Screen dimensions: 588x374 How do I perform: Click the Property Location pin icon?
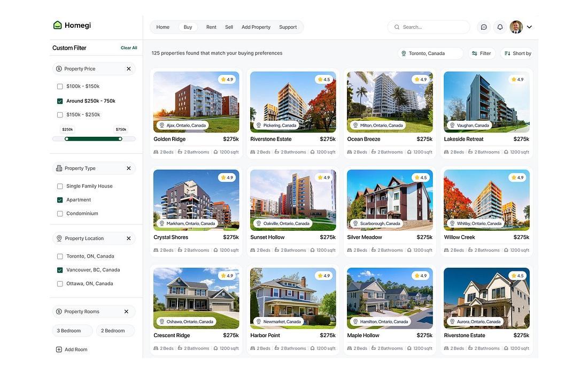pyautogui.click(x=59, y=238)
